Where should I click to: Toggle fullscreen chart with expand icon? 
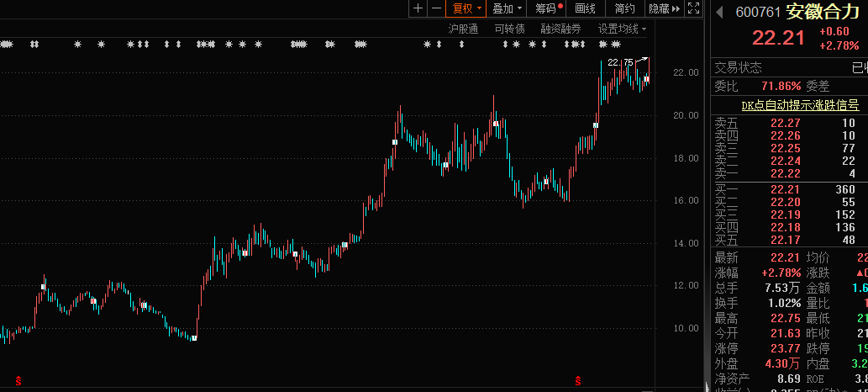click(x=693, y=8)
